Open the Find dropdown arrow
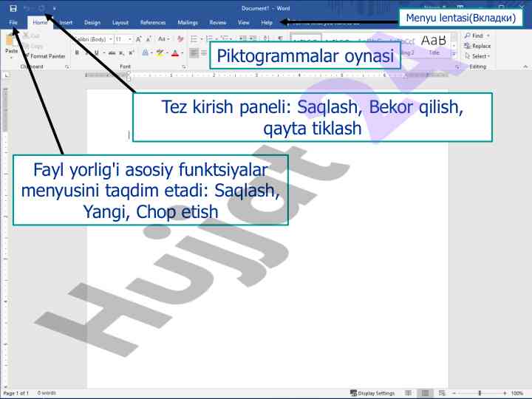Screen dimensions: 532x399 click(x=488, y=35)
